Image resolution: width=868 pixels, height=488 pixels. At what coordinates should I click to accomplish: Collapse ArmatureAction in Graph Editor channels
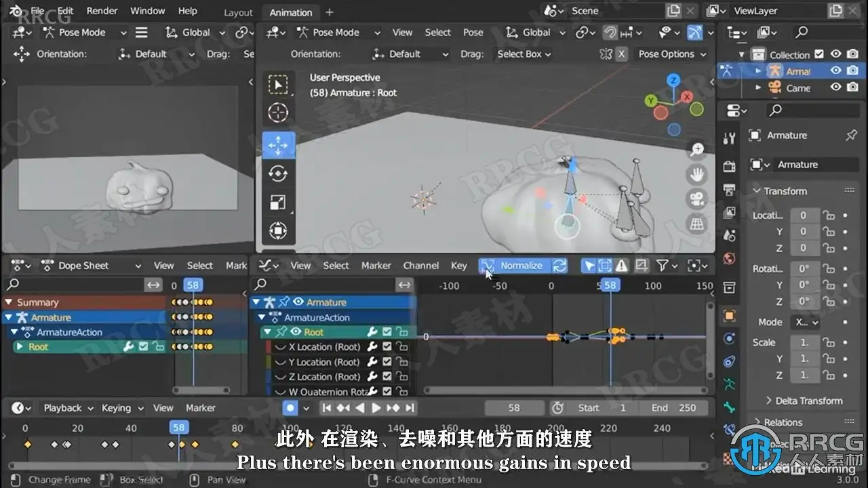pyautogui.click(x=262, y=317)
